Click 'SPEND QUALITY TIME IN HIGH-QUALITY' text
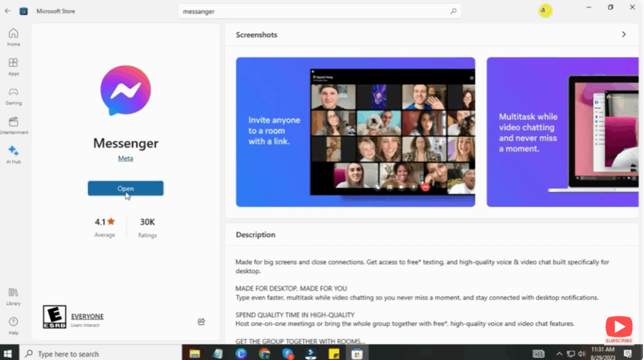The height and width of the screenshot is (360, 644). (295, 315)
